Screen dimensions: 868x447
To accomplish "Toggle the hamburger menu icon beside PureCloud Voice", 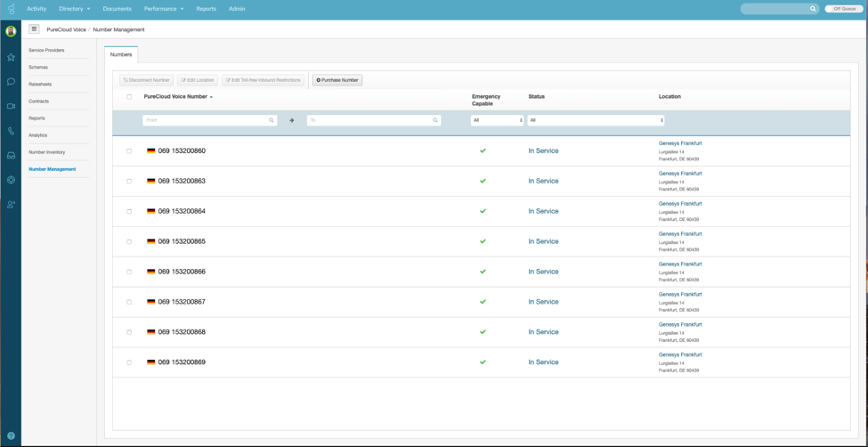I will click(x=35, y=28).
